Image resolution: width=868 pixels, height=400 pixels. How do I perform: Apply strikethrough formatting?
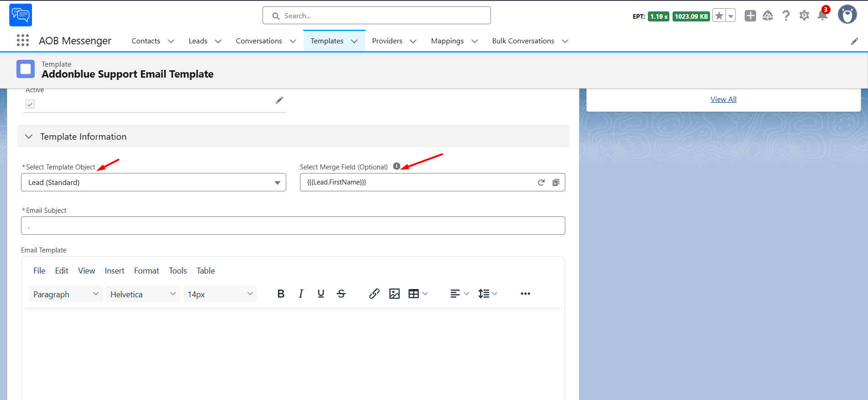tap(341, 294)
